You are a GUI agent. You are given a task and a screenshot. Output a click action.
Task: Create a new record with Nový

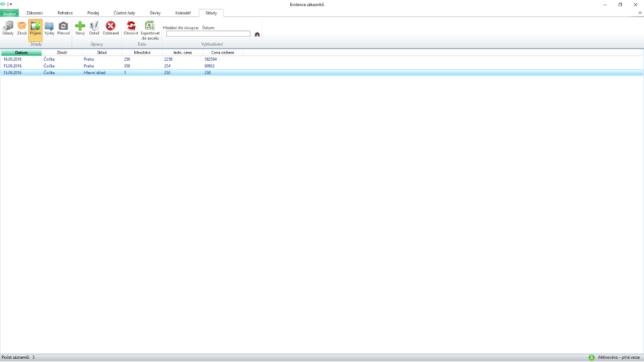(x=80, y=28)
